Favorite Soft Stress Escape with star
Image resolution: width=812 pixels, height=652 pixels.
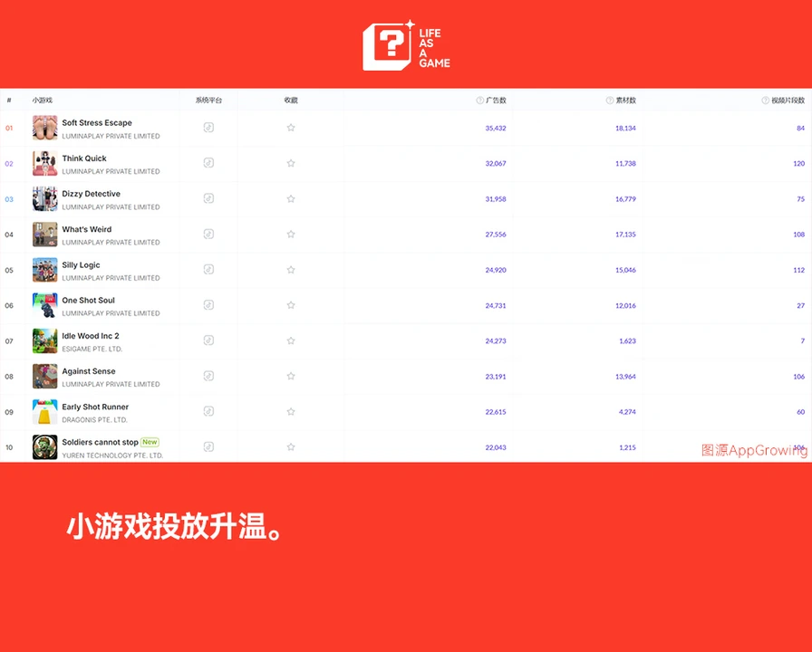tap(291, 128)
